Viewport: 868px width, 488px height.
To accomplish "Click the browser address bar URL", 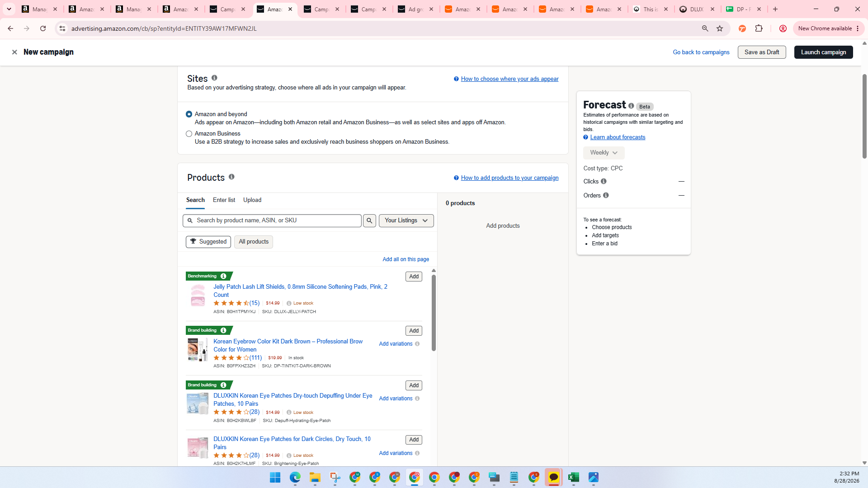I will point(164,28).
